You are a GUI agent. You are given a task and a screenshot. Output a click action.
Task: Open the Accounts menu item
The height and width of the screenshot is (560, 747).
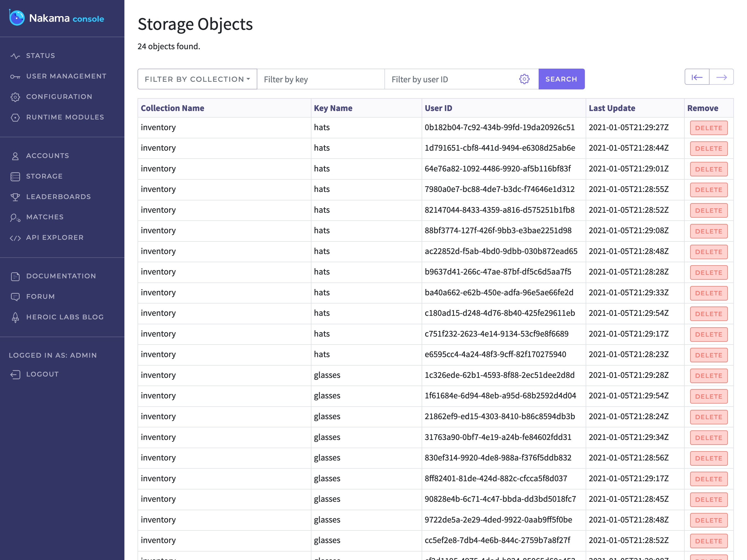[x=47, y=156]
